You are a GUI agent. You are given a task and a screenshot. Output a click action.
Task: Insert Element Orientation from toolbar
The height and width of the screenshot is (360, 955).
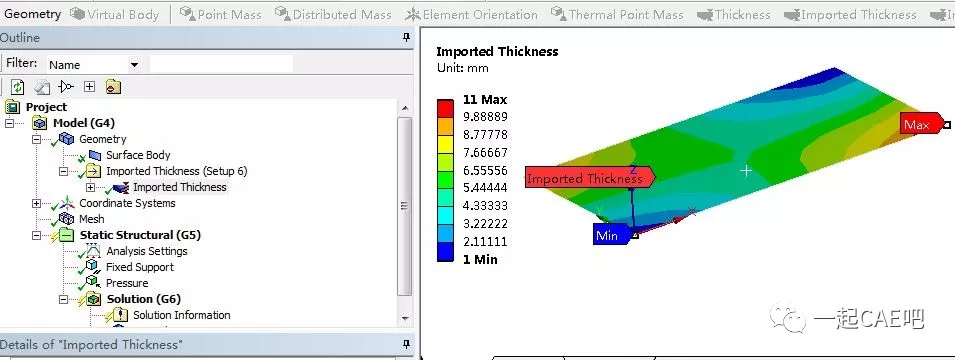tap(471, 15)
